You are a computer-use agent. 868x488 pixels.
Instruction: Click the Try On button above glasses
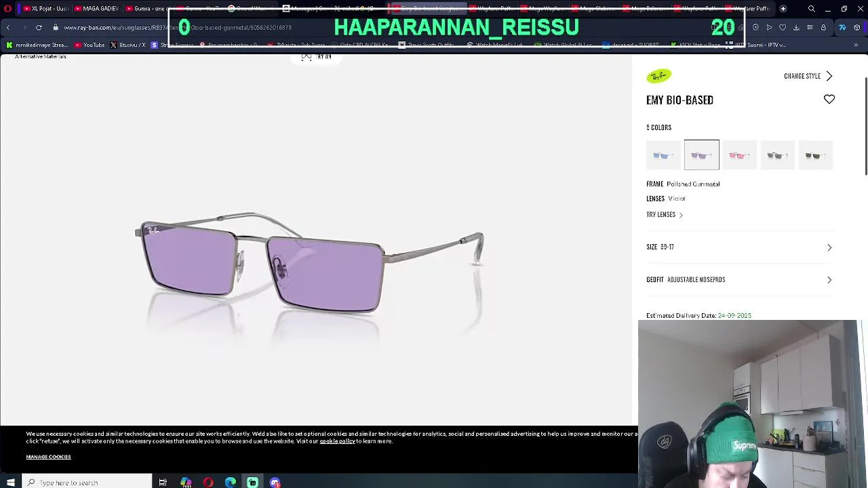(316, 57)
